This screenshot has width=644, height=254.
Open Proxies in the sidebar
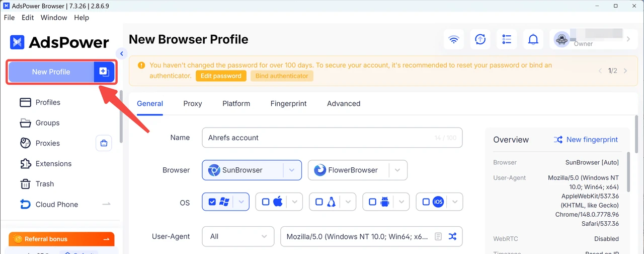coord(47,143)
